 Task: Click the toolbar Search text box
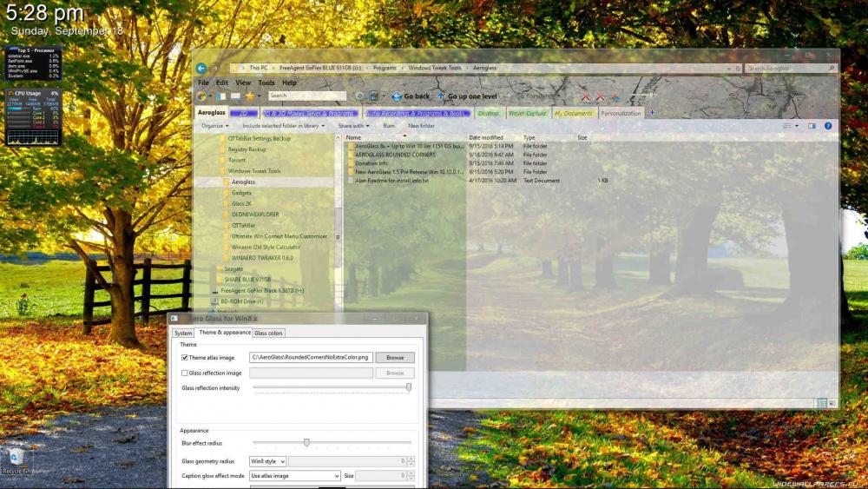pyautogui.click(x=307, y=96)
